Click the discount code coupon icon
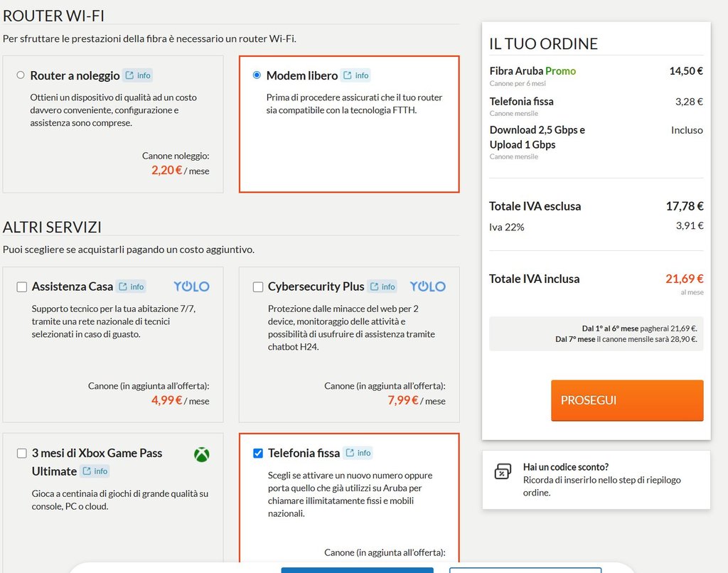The image size is (728, 573). [x=503, y=472]
